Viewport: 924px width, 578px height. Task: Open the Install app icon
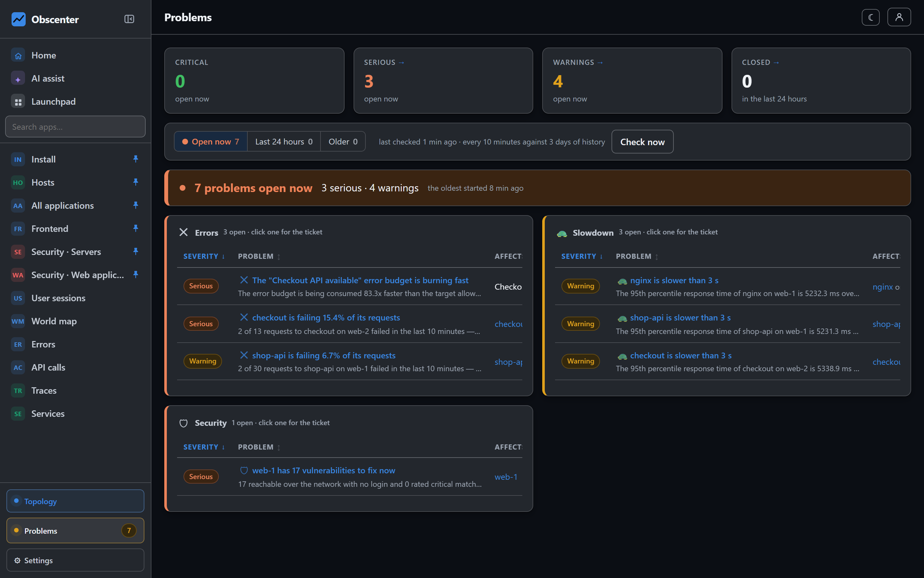point(18,159)
